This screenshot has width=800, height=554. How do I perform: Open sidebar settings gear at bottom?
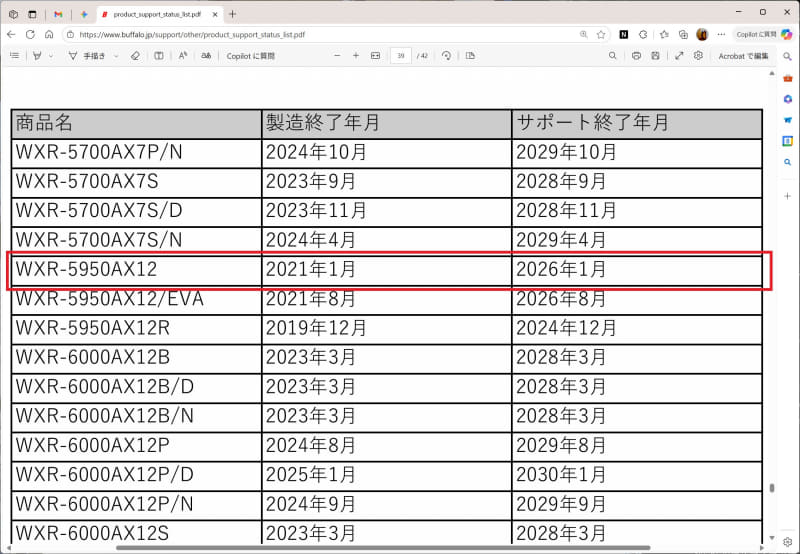point(788,542)
